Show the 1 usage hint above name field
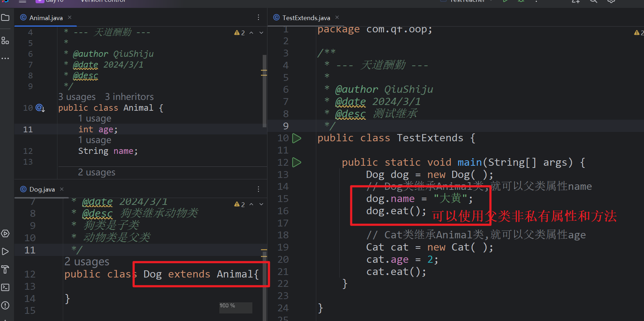 [95, 140]
